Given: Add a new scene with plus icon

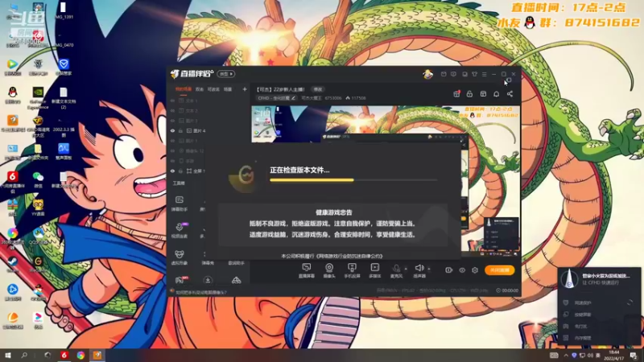Looking at the screenshot, I should pos(245,89).
